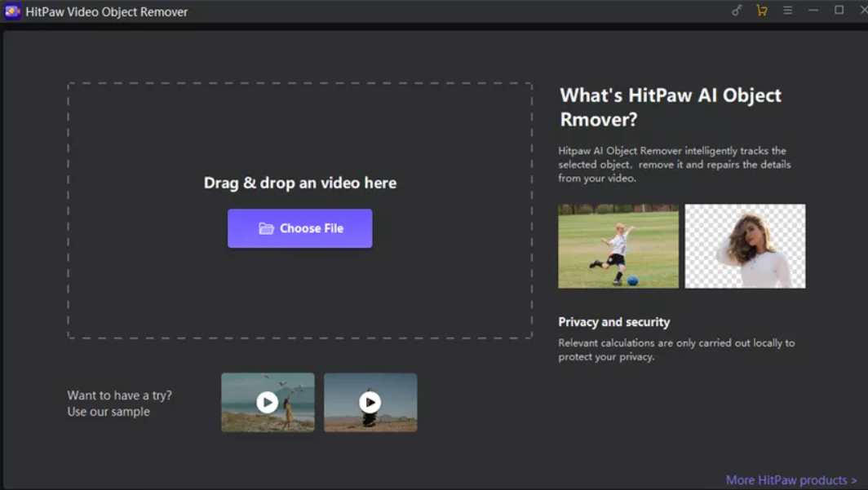Click the woman transparent-background preview image

[x=745, y=246]
